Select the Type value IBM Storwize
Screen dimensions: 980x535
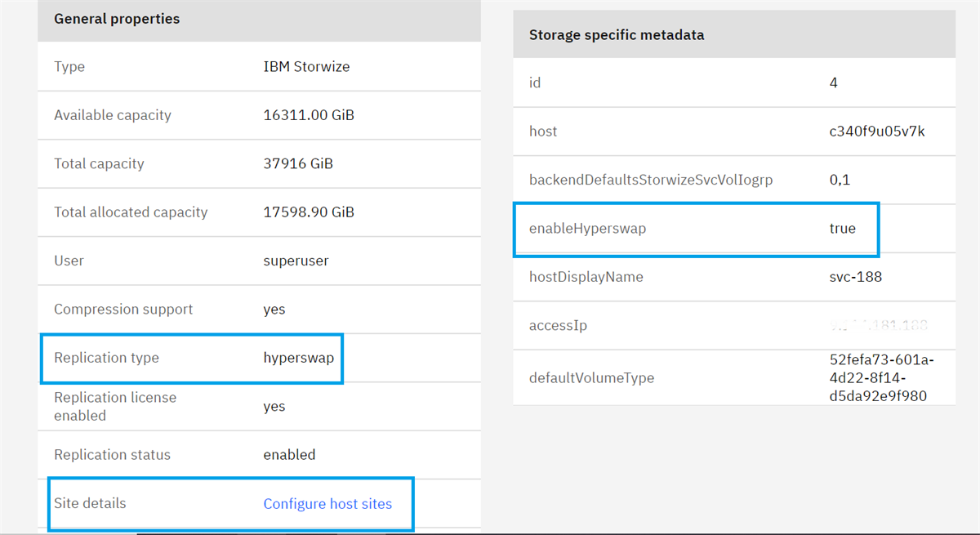pos(306,66)
